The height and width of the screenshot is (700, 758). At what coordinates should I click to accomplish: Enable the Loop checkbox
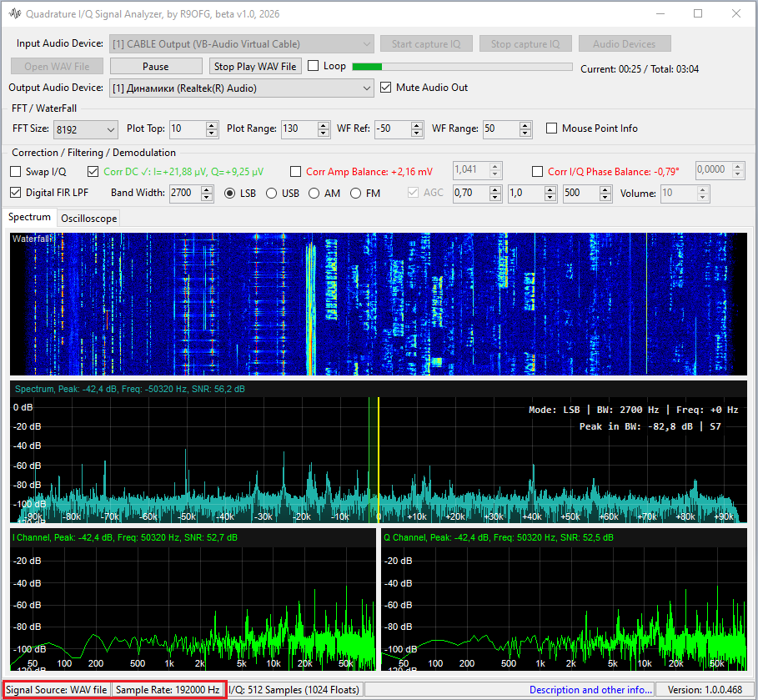click(314, 66)
